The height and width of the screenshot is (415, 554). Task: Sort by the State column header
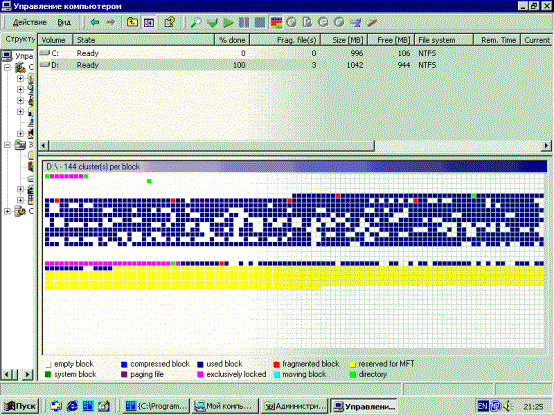click(x=143, y=40)
